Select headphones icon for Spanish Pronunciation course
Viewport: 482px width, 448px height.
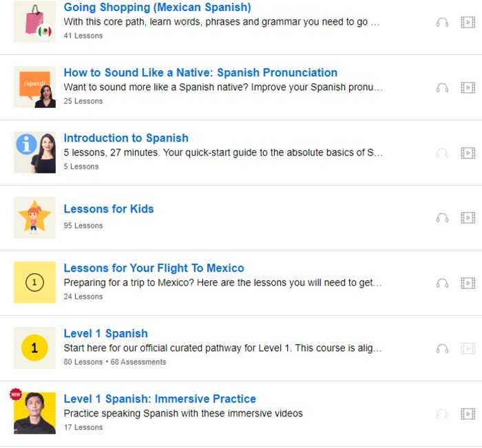click(442, 88)
